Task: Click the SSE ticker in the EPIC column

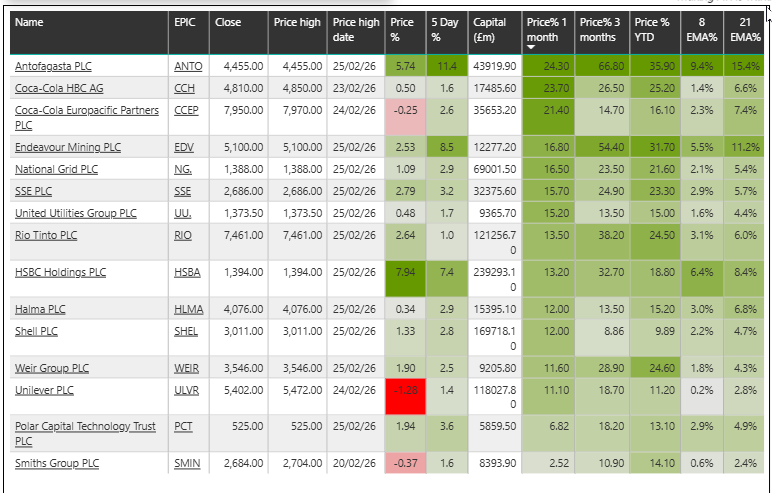Action: click(x=182, y=192)
